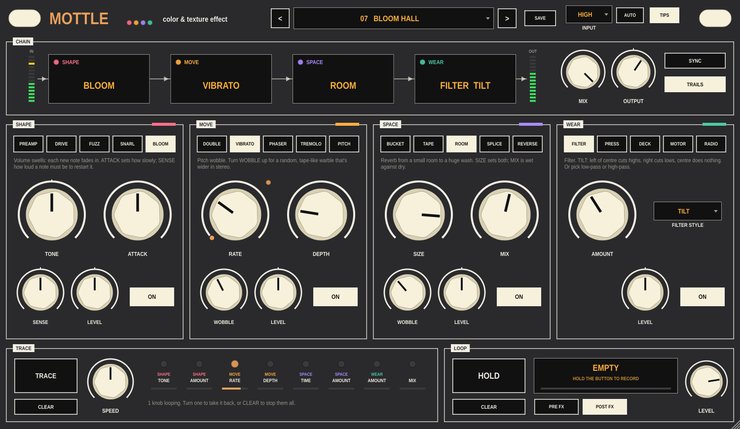This screenshot has height=429, width=740.
Task: Select the PRESS wear mode
Action: click(x=612, y=144)
